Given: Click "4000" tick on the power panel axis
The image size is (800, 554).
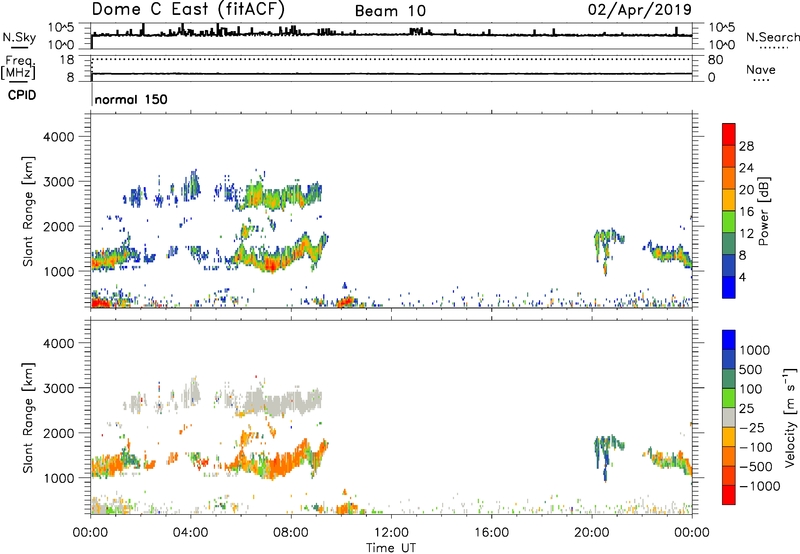Looking at the screenshot, I should click(x=59, y=137).
